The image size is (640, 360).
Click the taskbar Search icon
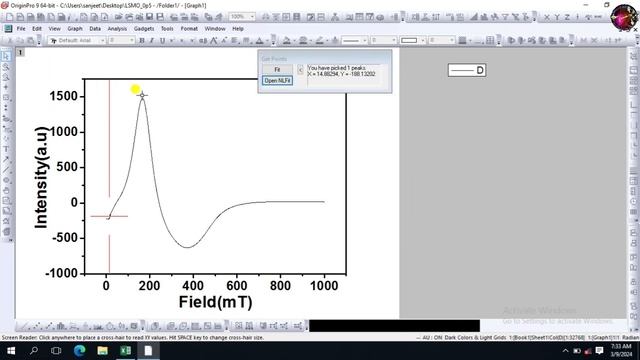[x=34, y=351]
